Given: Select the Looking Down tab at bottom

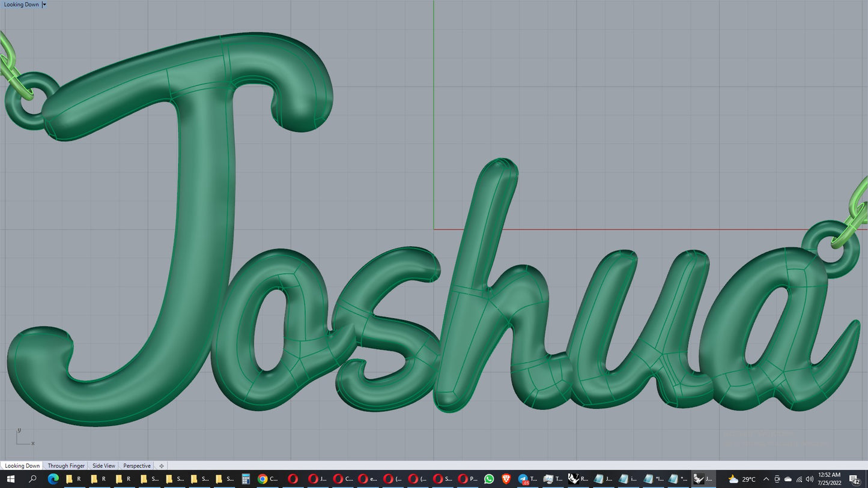Looking at the screenshot, I should pyautogui.click(x=22, y=466).
